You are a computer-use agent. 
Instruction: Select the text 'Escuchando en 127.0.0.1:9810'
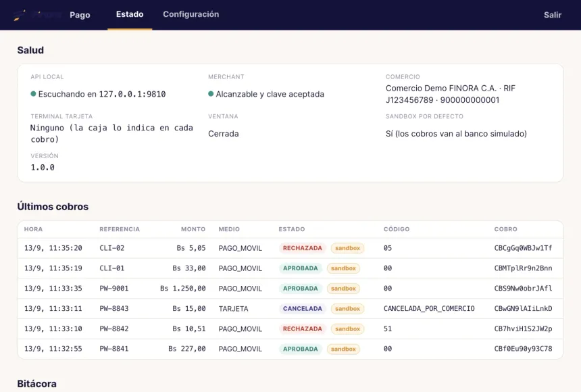tap(102, 94)
